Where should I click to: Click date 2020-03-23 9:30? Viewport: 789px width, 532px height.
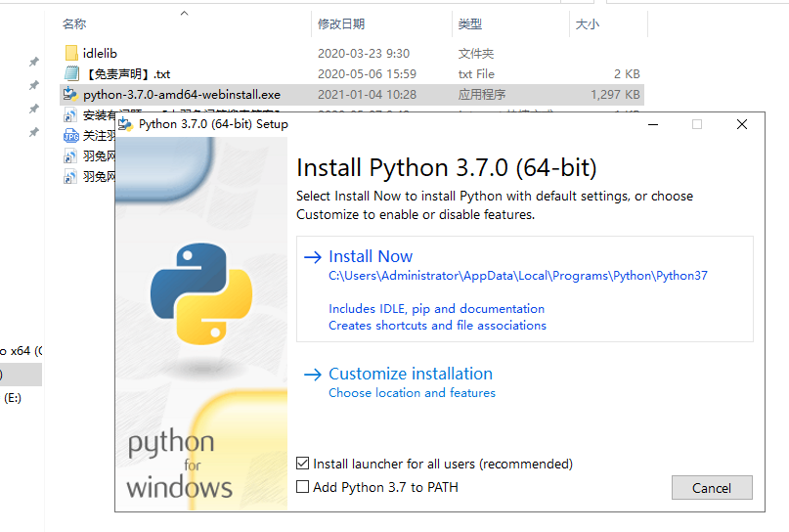click(364, 54)
